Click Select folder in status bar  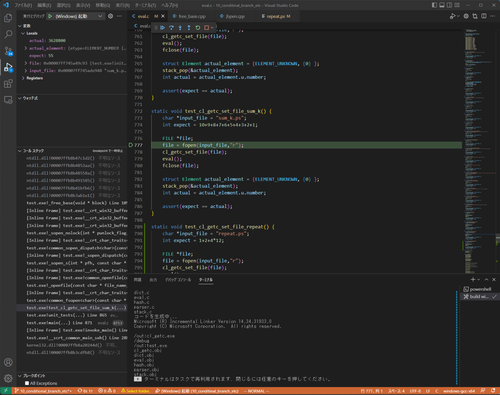[135, 391]
